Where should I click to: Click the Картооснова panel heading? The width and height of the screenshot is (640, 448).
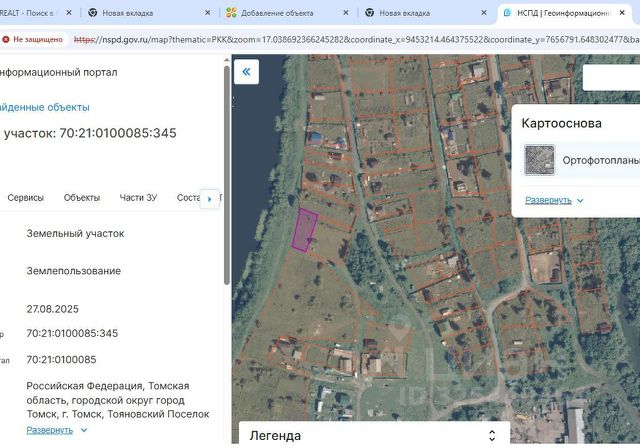tap(561, 123)
